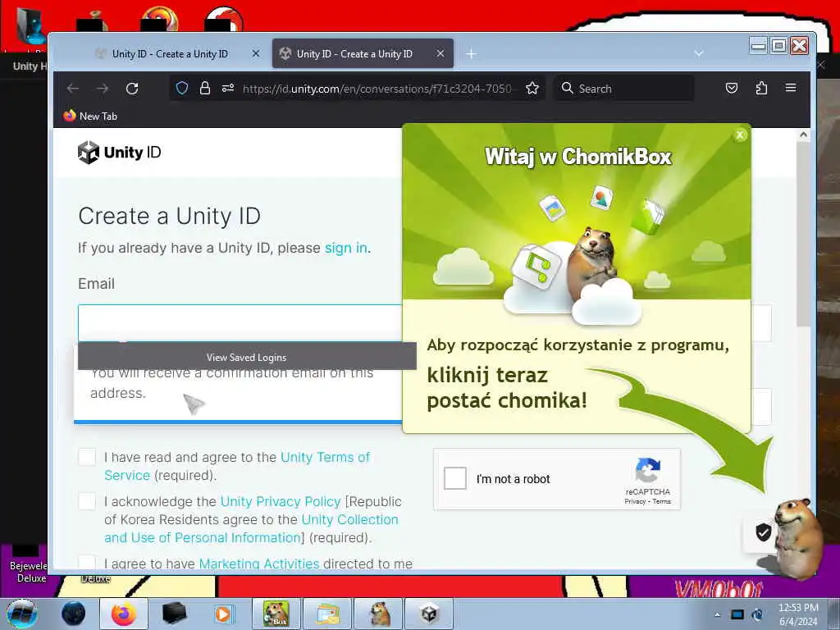Open site permissions icon in address bar
The width and height of the screenshot is (840, 630).
click(x=228, y=88)
